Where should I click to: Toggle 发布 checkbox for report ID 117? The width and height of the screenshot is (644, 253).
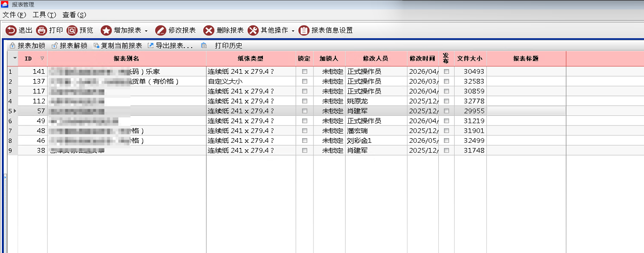[446, 91]
